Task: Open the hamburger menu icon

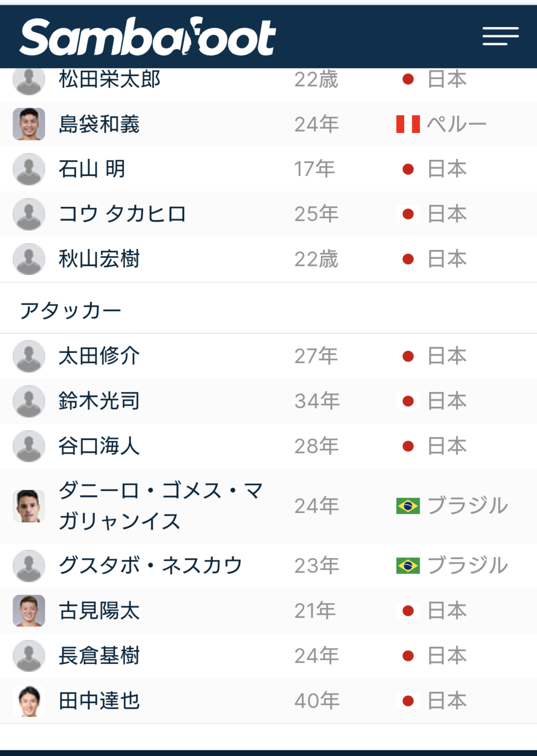Action: [x=500, y=36]
